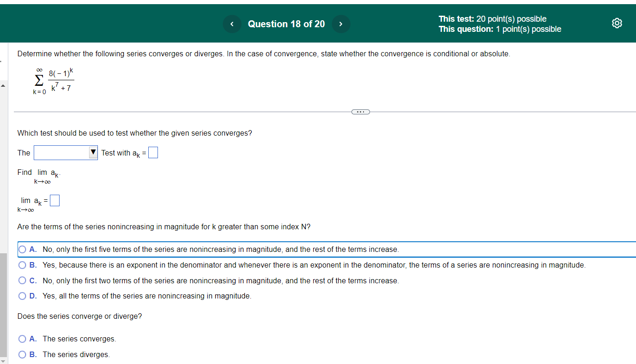Viewport: 636px width, 364px height.
Task: Open the settings gear icon
Action: [x=617, y=23]
